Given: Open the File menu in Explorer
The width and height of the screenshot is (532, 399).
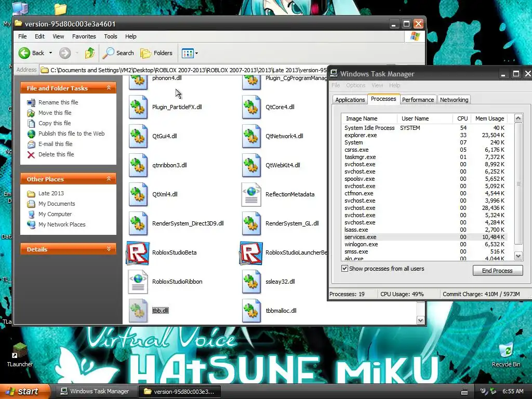Looking at the screenshot, I should coord(22,36).
